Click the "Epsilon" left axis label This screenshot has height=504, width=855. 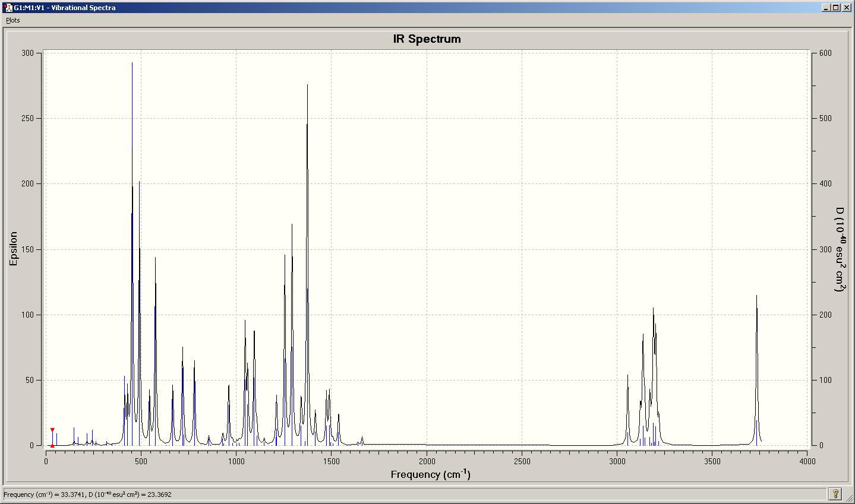point(13,249)
